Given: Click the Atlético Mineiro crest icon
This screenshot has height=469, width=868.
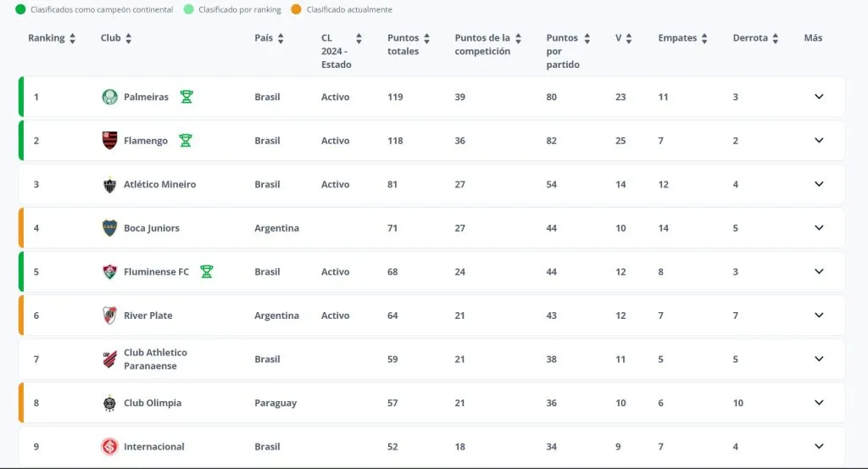Looking at the screenshot, I should click(x=109, y=184).
